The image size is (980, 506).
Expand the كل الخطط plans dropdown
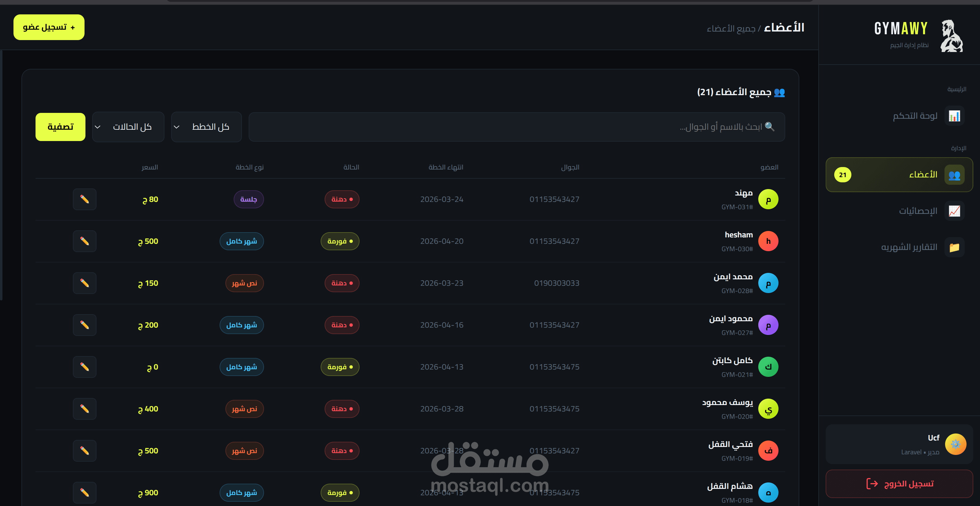tap(206, 127)
